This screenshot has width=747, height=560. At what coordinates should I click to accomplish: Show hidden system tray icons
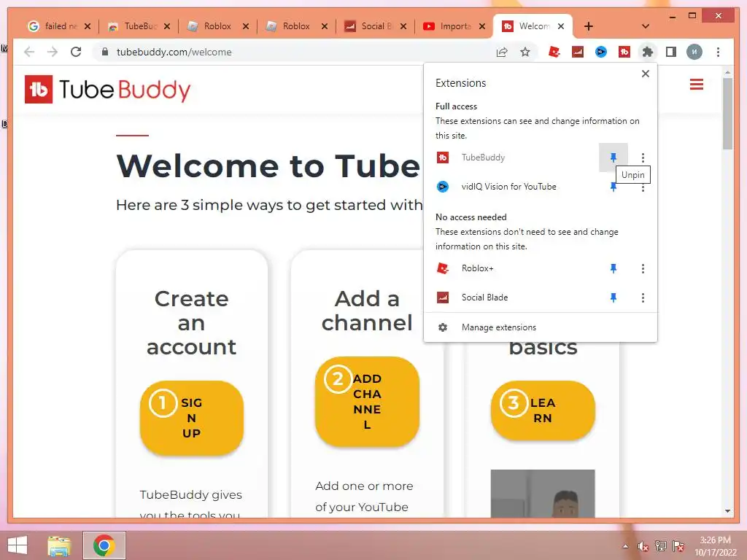625,546
